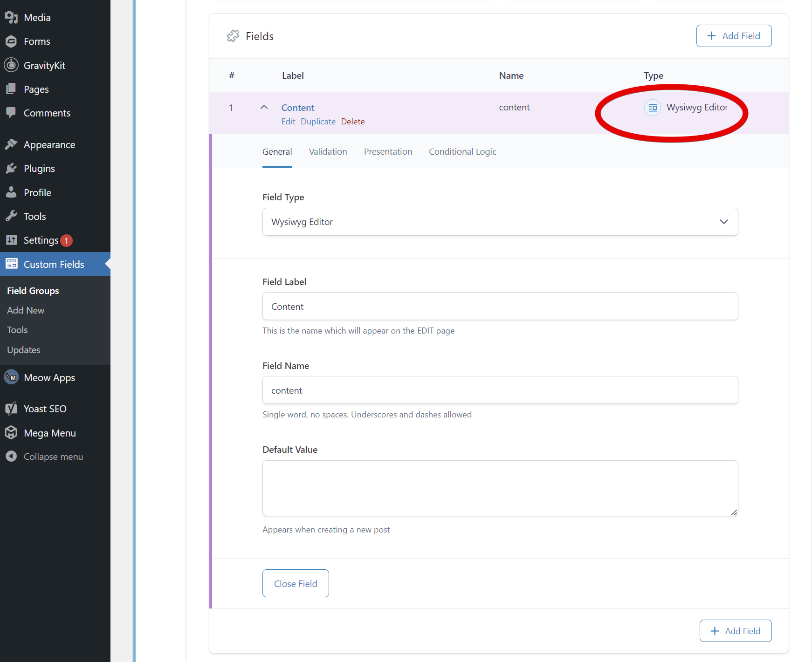Click the Pages icon
The width and height of the screenshot is (812, 662).
coord(11,89)
